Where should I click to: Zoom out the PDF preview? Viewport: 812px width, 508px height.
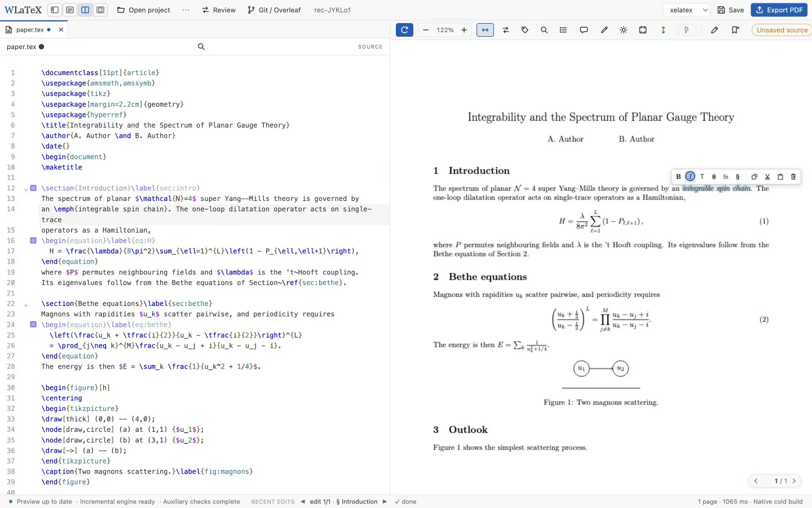(x=426, y=30)
